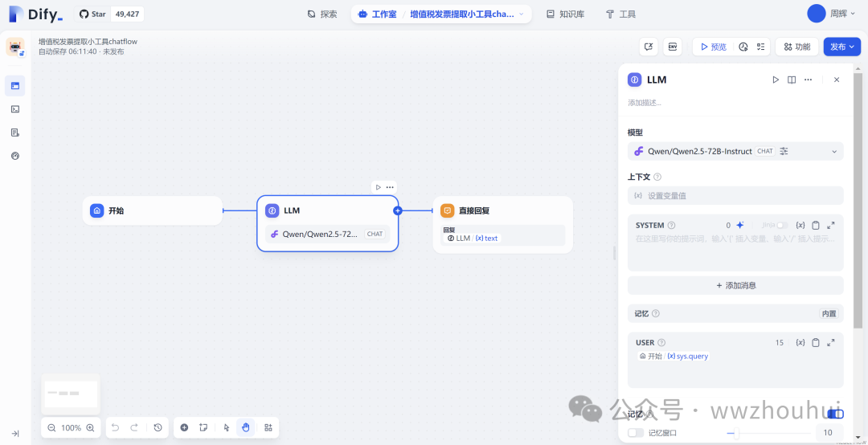Expand the USER prompt editor
This screenshot has height=445, width=868.
pos(831,343)
